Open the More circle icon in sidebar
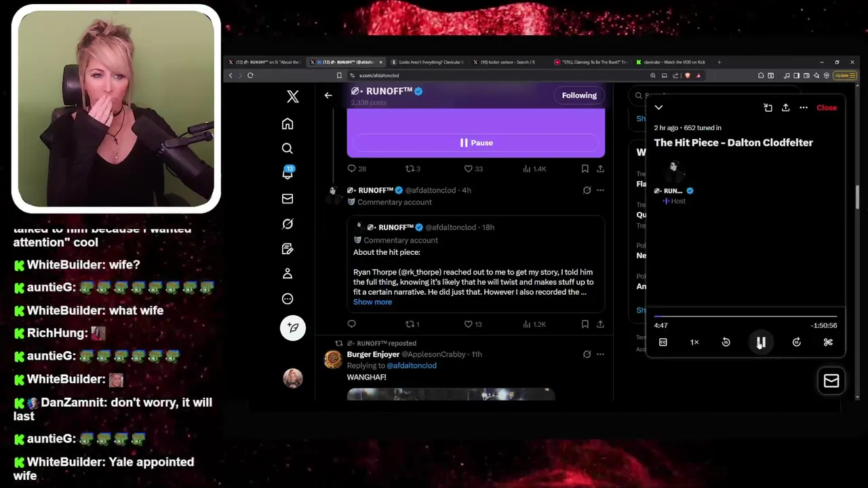 [288, 299]
